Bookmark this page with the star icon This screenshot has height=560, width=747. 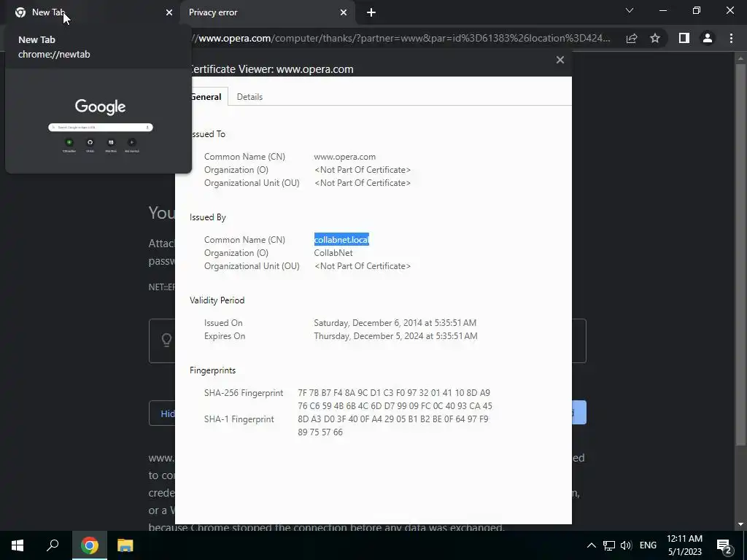point(655,38)
